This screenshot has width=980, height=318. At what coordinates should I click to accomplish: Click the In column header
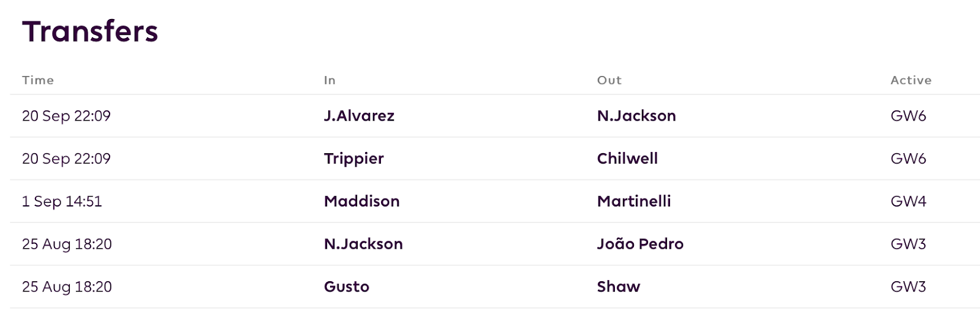tap(330, 80)
